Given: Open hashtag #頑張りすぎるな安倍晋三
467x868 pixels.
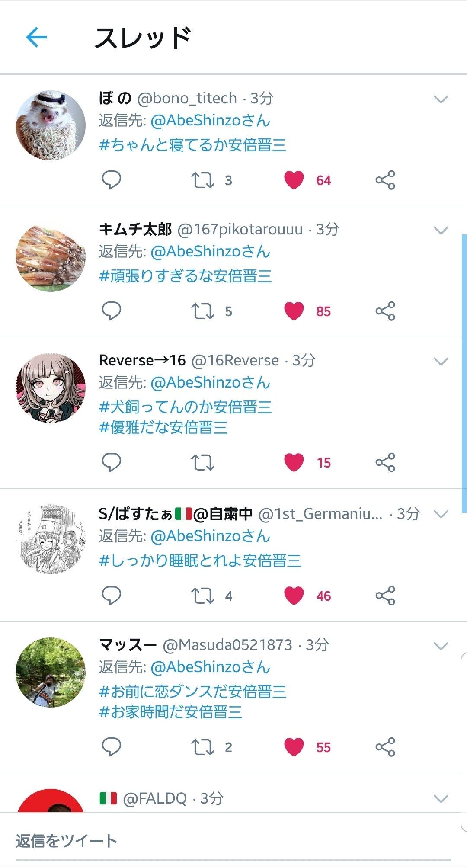Looking at the screenshot, I should pyautogui.click(x=186, y=275).
